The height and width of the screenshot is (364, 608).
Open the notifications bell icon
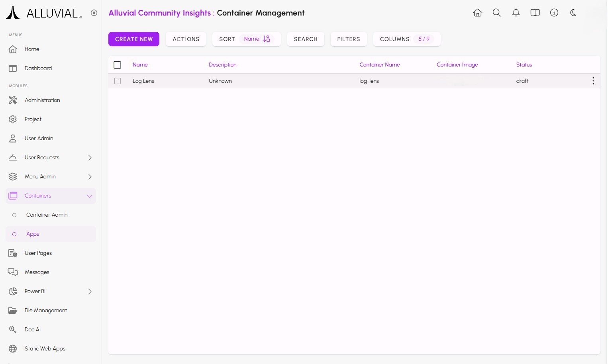[516, 13]
